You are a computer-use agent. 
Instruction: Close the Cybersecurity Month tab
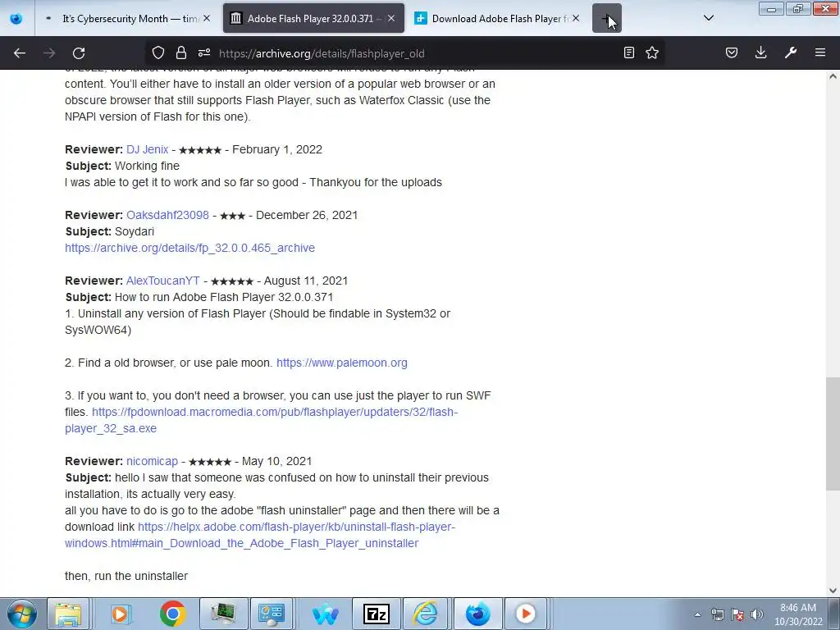207,18
